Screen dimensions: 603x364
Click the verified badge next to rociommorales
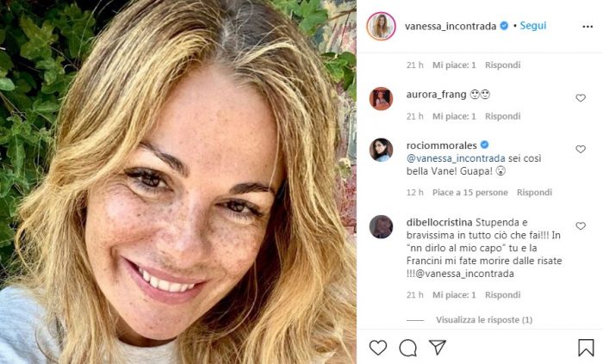click(484, 145)
